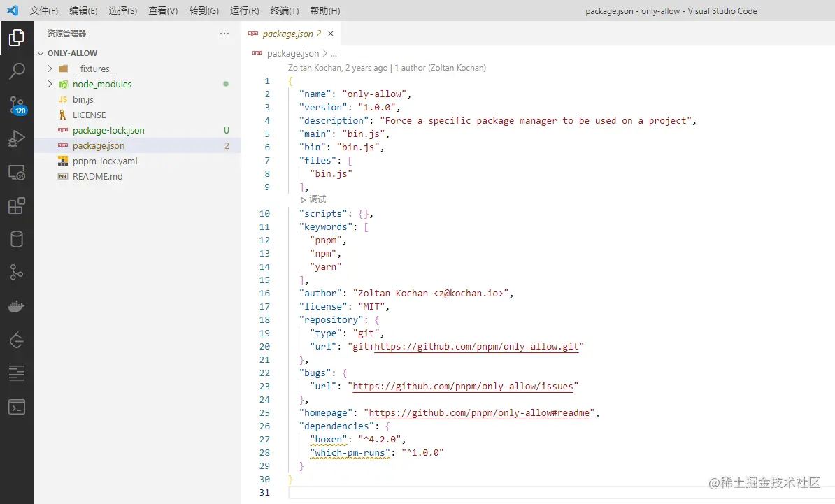Open the Remote Explorer icon
This screenshot has height=504, width=835.
(x=17, y=173)
